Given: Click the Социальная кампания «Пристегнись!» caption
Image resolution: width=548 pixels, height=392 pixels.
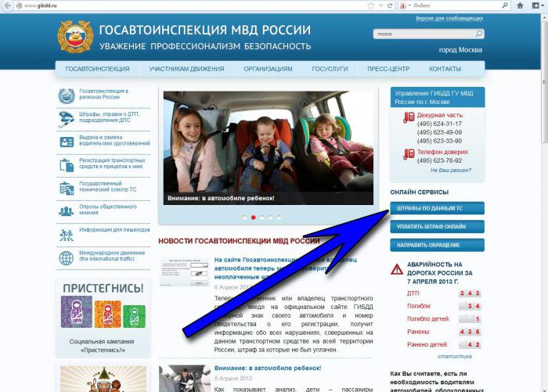Looking at the screenshot, I should [x=102, y=346].
